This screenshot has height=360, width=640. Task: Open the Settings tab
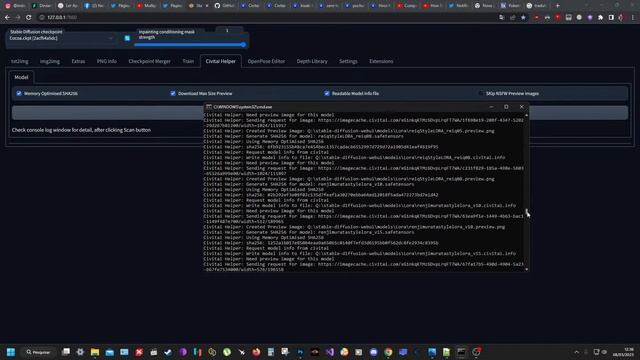pyautogui.click(x=348, y=61)
